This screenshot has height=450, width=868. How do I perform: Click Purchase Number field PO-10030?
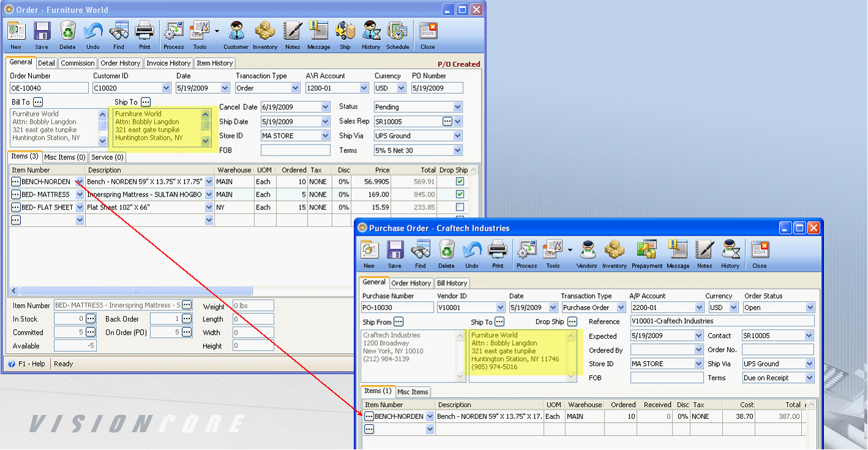point(398,308)
